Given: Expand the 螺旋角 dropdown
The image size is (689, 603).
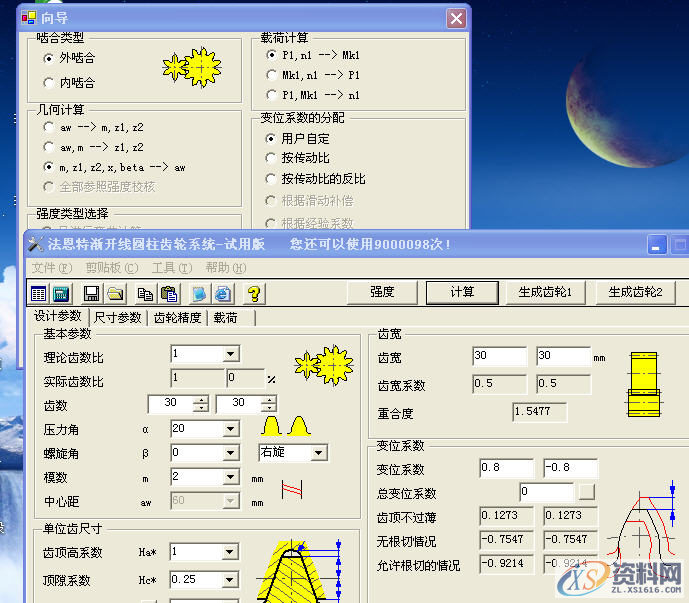Looking at the screenshot, I should [231, 453].
